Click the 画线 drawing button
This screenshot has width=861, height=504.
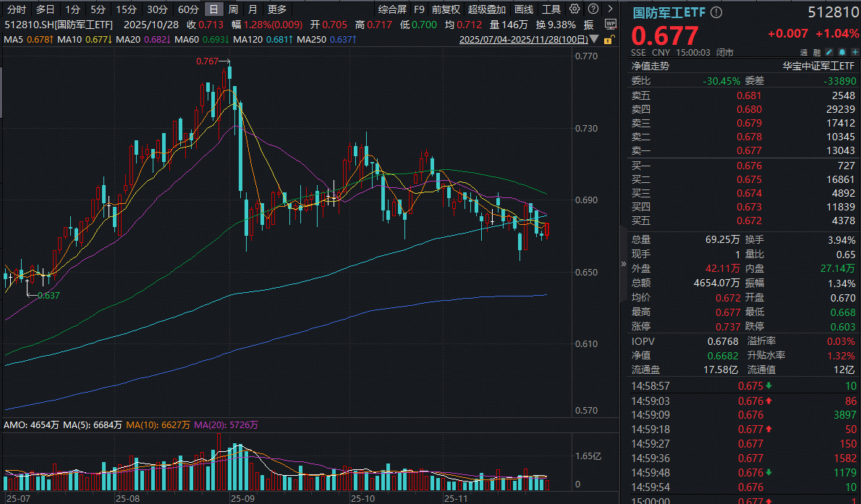(524, 9)
